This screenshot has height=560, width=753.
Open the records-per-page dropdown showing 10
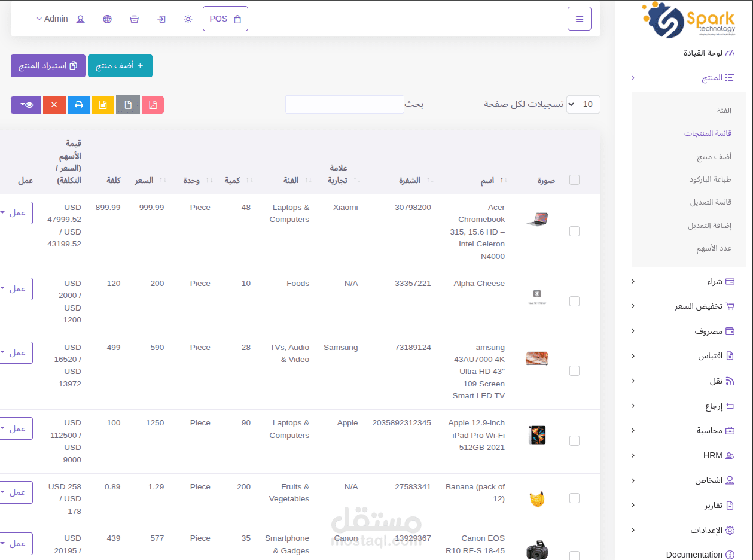click(x=583, y=104)
